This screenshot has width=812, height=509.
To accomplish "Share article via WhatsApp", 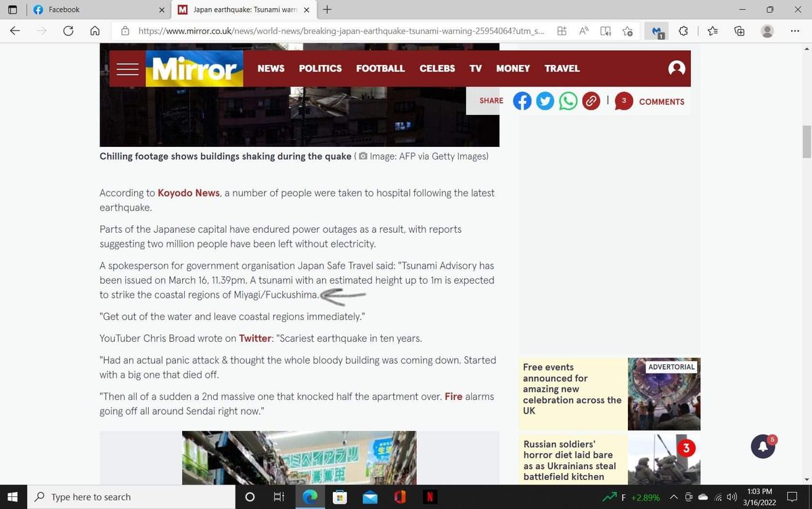I will point(568,101).
